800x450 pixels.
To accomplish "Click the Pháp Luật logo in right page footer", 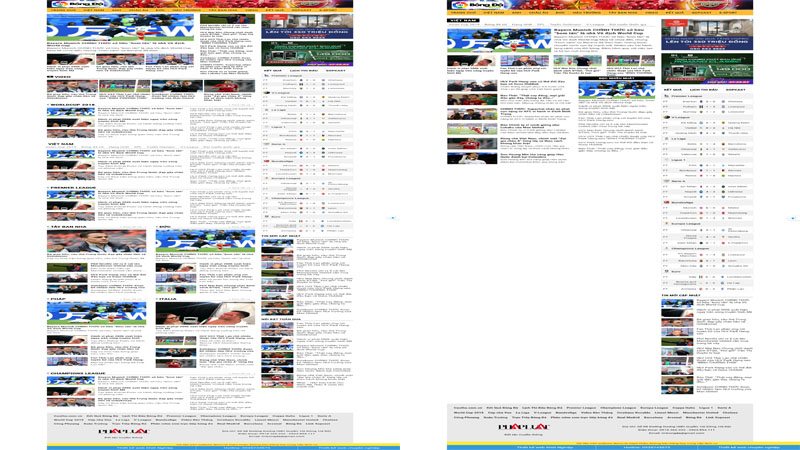I will click(524, 427).
